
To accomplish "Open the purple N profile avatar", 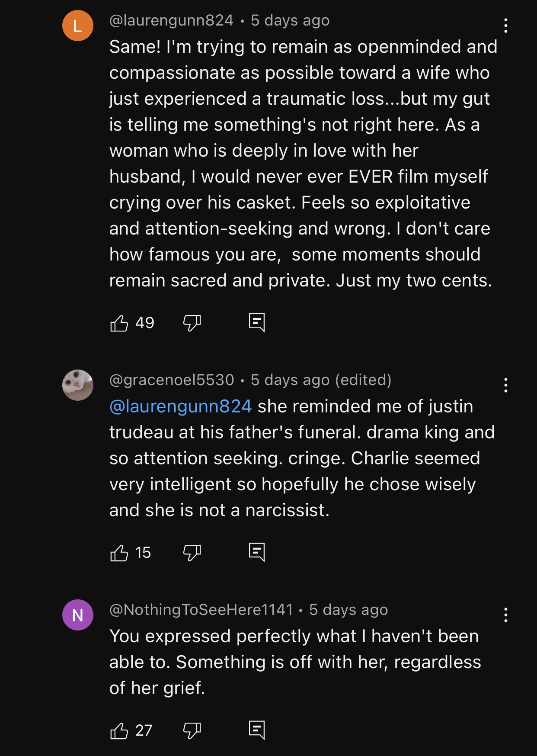I will pos(78,615).
